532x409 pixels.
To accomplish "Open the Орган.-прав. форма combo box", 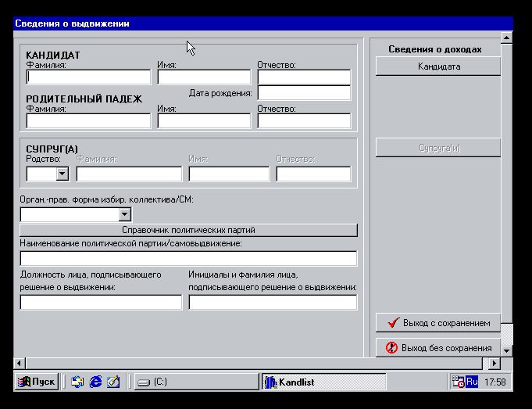I will pos(124,214).
